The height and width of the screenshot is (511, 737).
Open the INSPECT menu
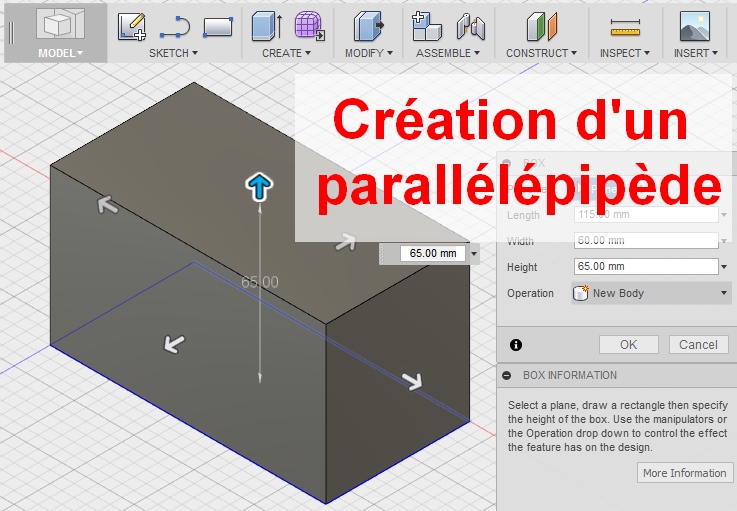coord(625,53)
